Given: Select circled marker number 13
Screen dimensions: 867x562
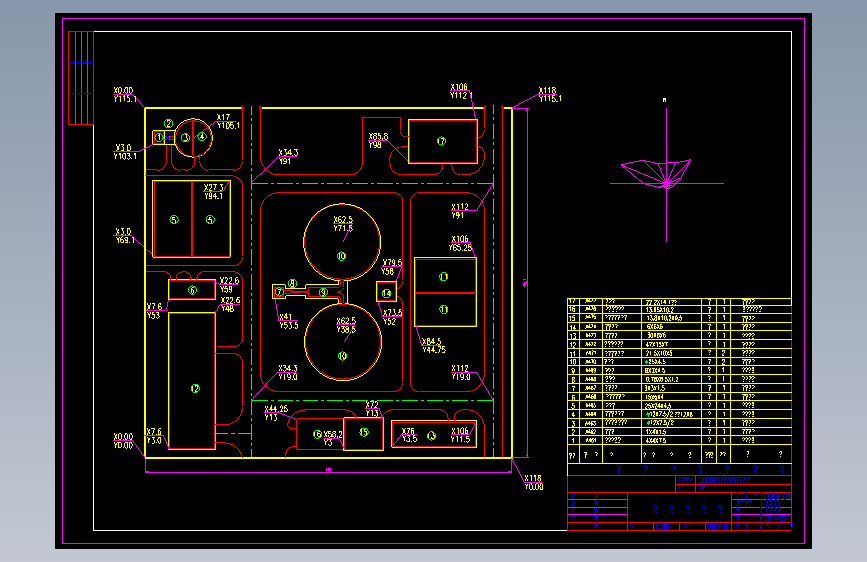Looking at the screenshot, I should click(x=431, y=436).
